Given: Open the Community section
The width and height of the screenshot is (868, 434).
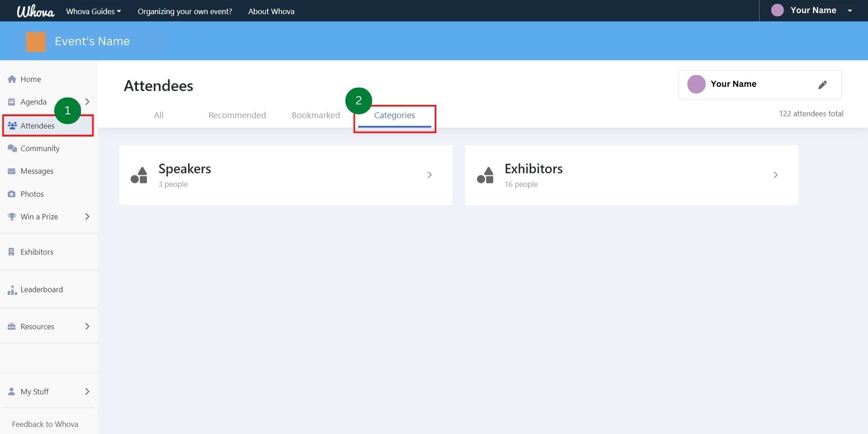Looking at the screenshot, I should point(40,148).
